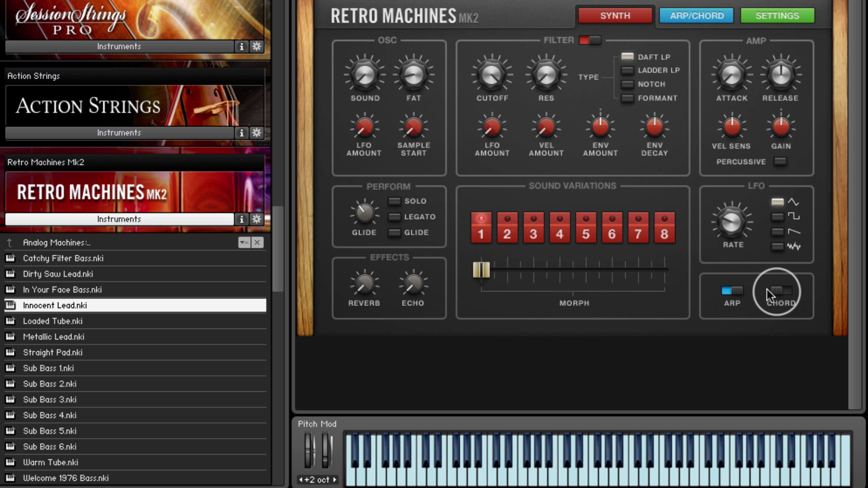Screen dimensions: 868x488
Task: Click the FAT knob
Action: point(414,75)
